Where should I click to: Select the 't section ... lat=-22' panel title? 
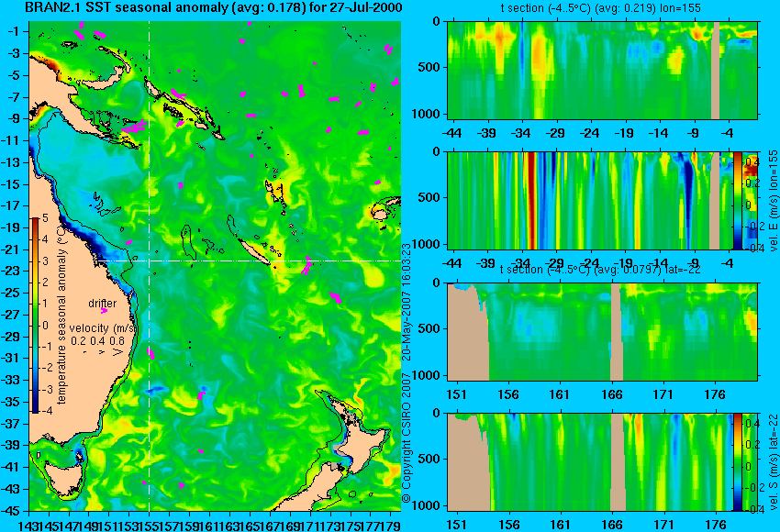(x=600, y=270)
